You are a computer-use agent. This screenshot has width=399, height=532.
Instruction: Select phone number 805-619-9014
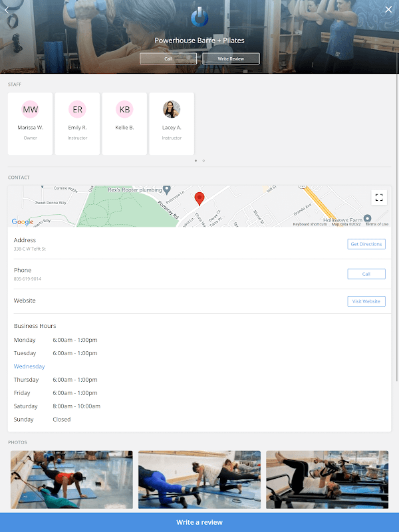coord(27,279)
